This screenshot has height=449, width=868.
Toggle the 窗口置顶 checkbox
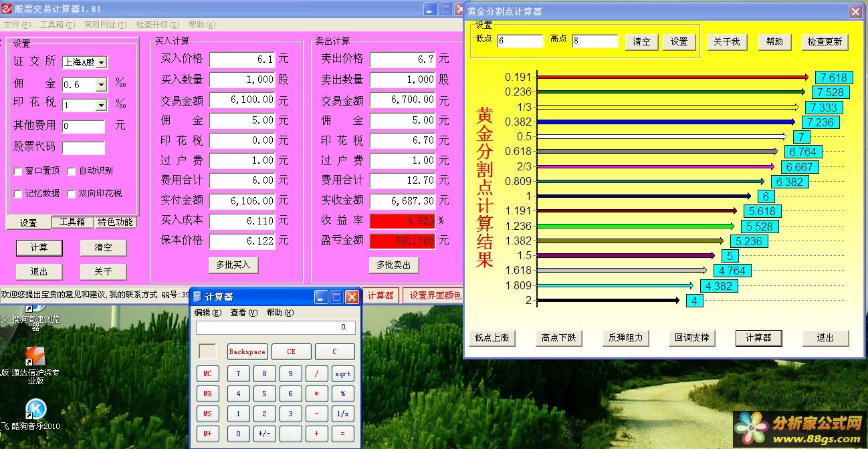click(18, 171)
